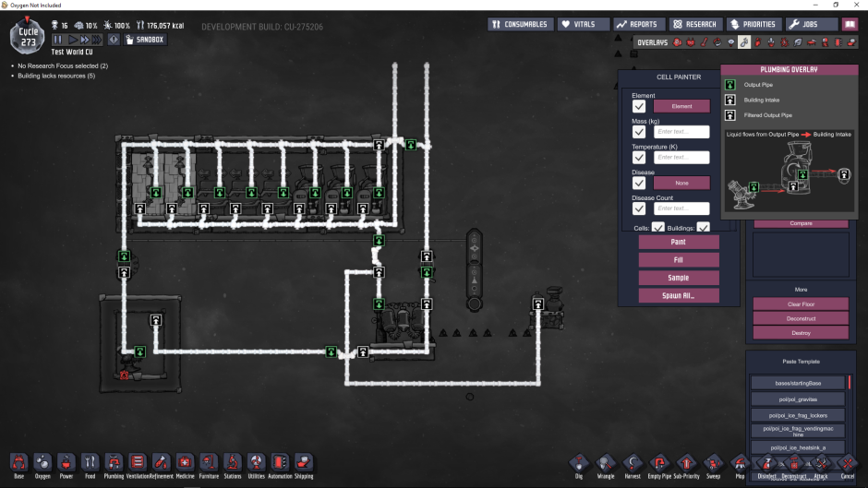Viewport: 868px width, 488px height.
Task: Click the Fill button
Action: (x=679, y=259)
